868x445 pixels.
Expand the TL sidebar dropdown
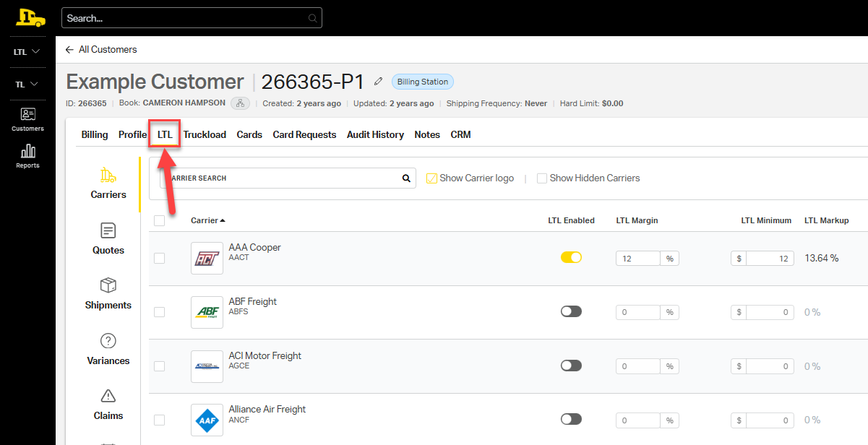27,85
